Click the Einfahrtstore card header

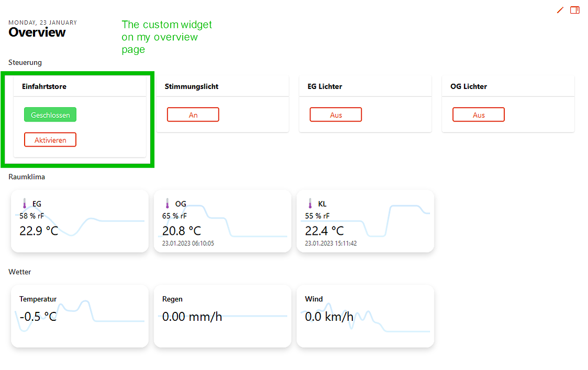coord(45,86)
